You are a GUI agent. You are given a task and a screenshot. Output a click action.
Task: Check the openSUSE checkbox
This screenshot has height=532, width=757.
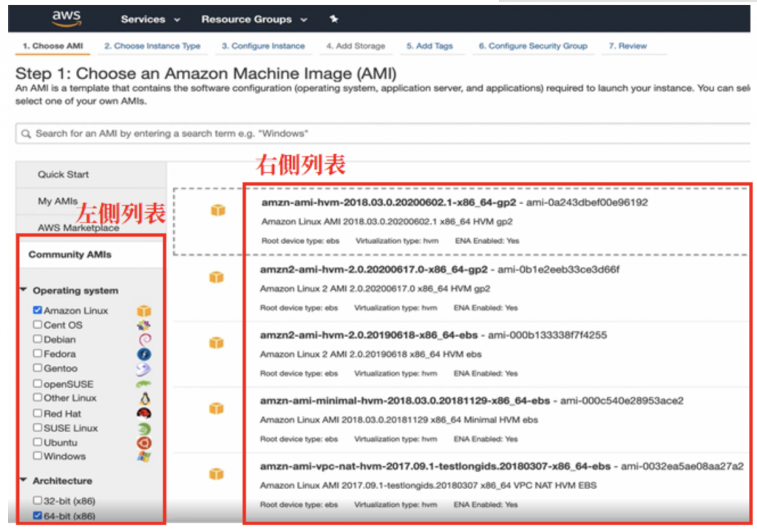[38, 383]
